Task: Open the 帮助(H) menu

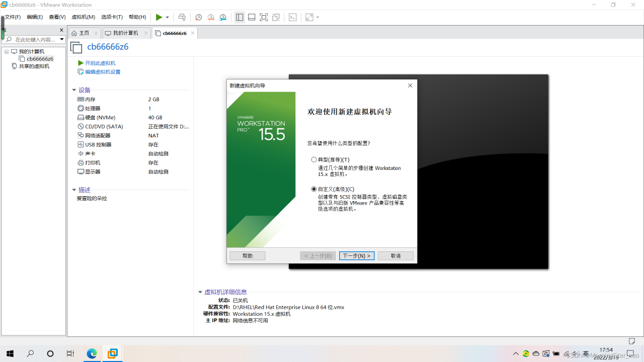Action: point(137,17)
